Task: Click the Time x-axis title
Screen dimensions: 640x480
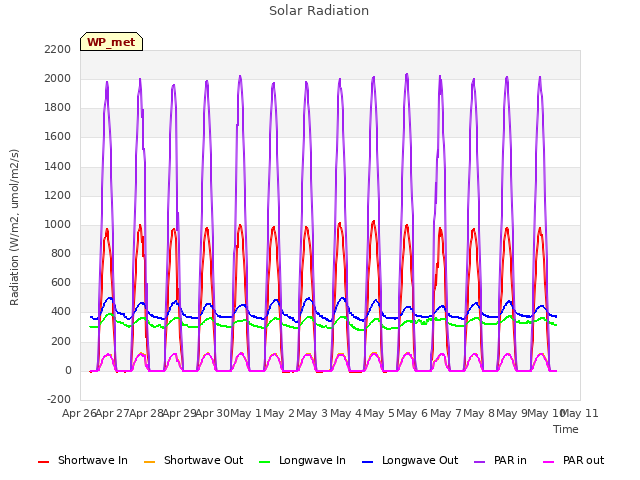Action: coord(566,429)
